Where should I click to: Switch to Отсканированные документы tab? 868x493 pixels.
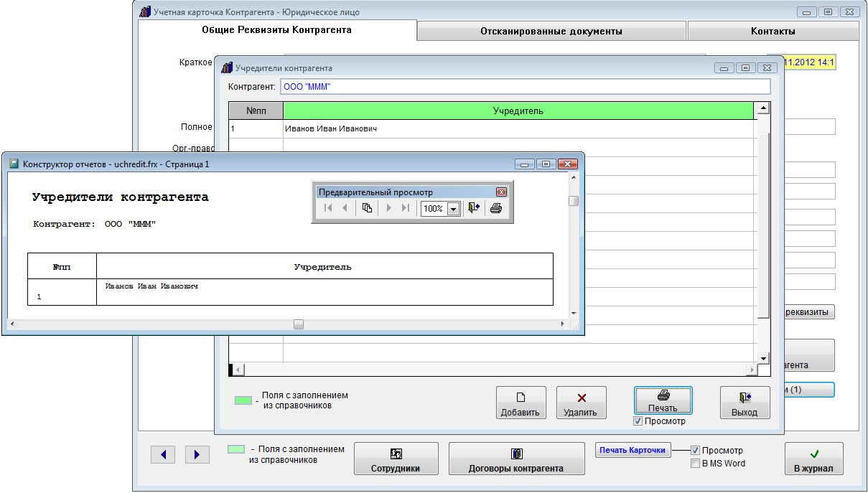pyautogui.click(x=551, y=31)
